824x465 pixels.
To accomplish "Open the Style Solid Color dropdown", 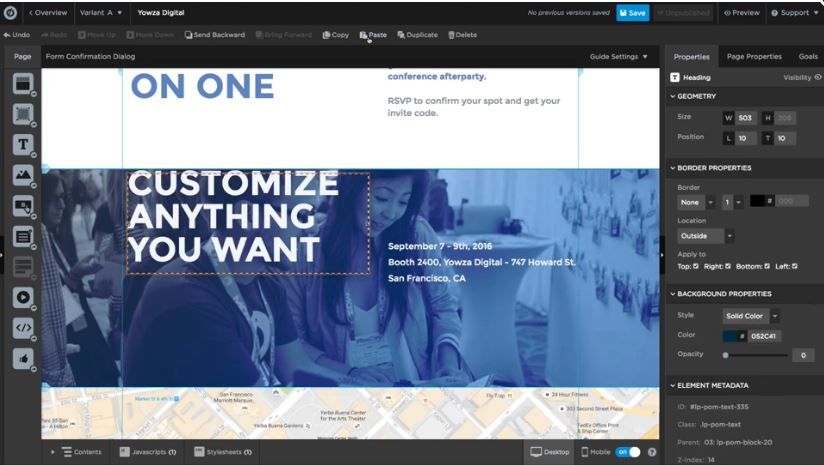I will click(751, 316).
